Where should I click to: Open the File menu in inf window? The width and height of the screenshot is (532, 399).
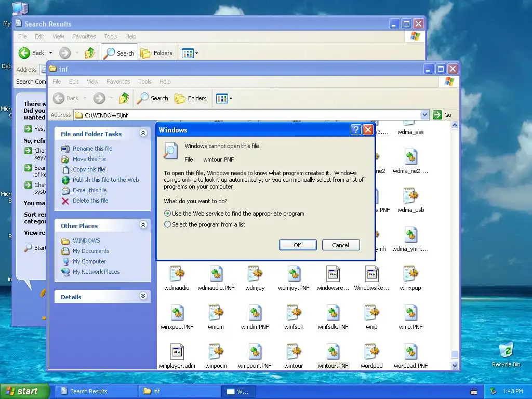click(57, 82)
